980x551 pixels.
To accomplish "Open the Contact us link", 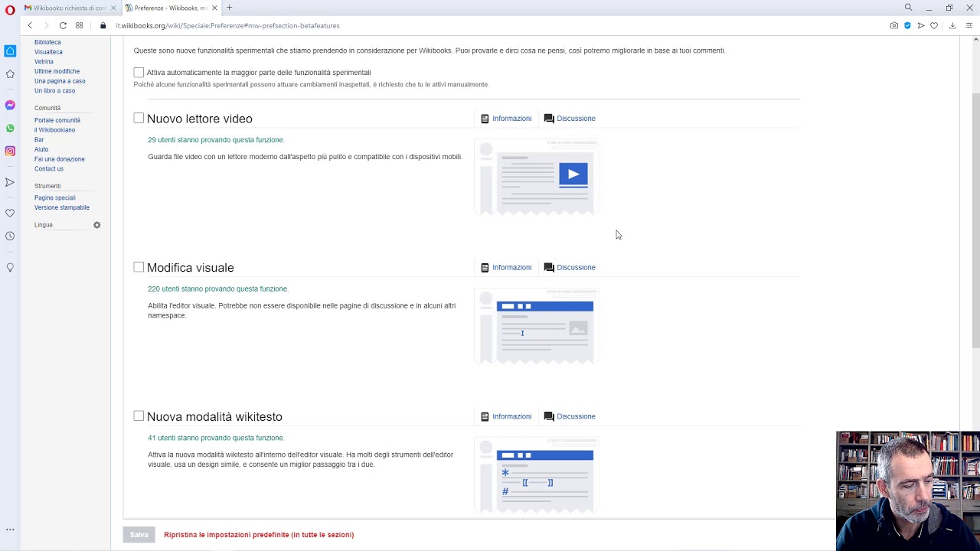I will (49, 168).
